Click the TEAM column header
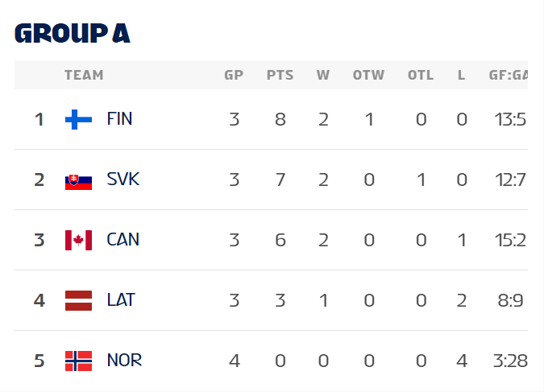544x392 pixels. click(84, 76)
